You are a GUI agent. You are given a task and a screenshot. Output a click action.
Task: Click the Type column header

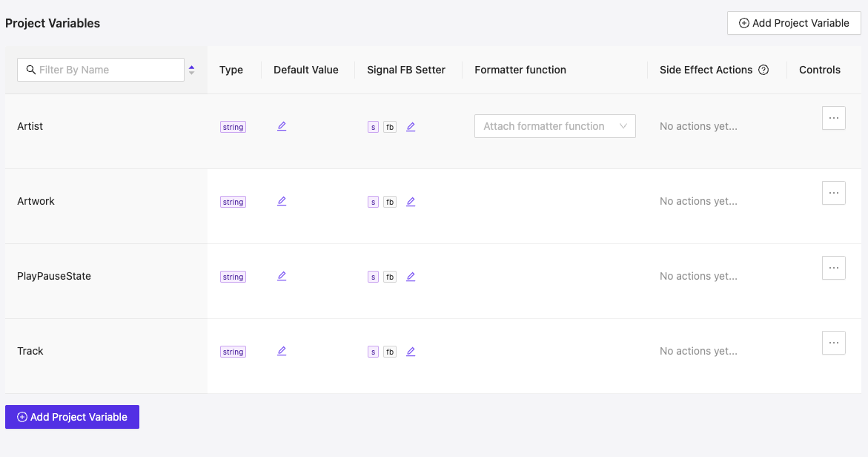click(x=231, y=70)
